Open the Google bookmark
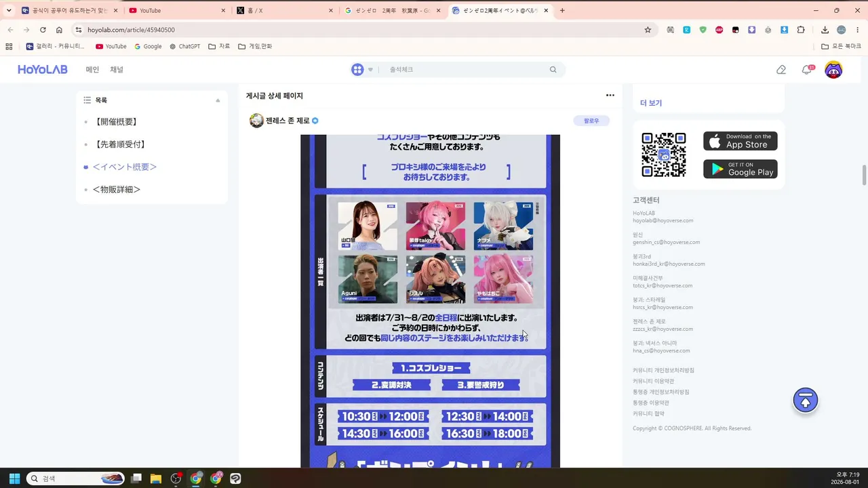The image size is (868, 488). pyautogui.click(x=148, y=47)
